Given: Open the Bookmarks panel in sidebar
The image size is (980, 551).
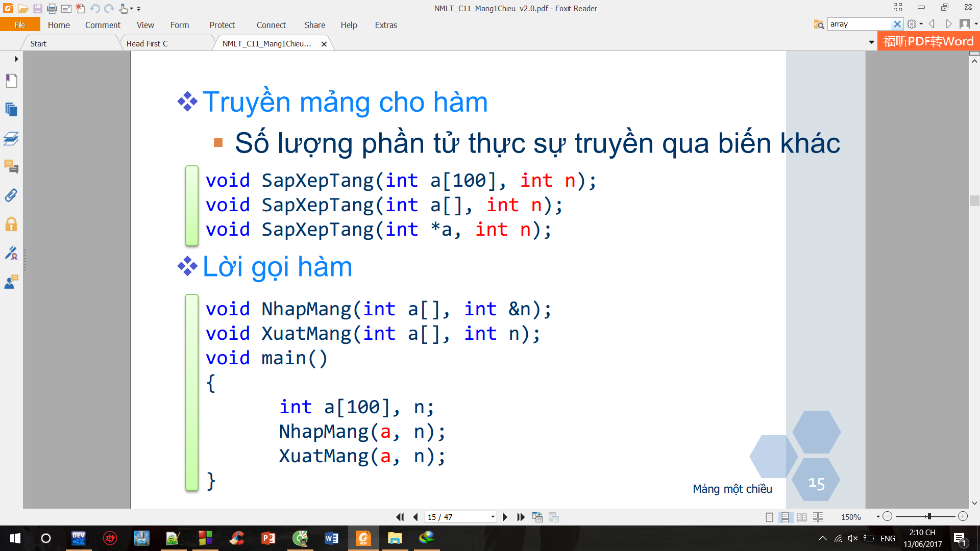Looking at the screenshot, I should click(11, 81).
